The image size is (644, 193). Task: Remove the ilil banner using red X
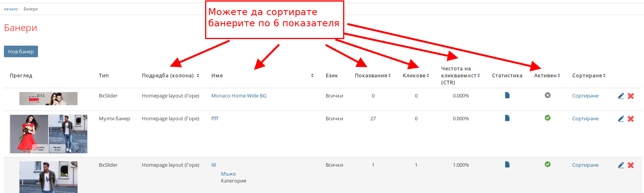point(631,165)
